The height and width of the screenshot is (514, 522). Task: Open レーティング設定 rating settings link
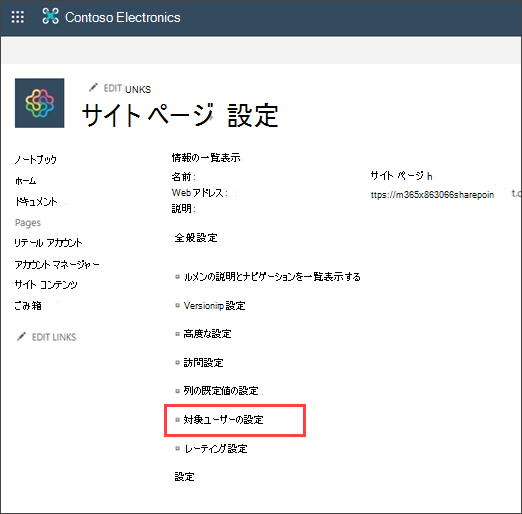pos(216,449)
